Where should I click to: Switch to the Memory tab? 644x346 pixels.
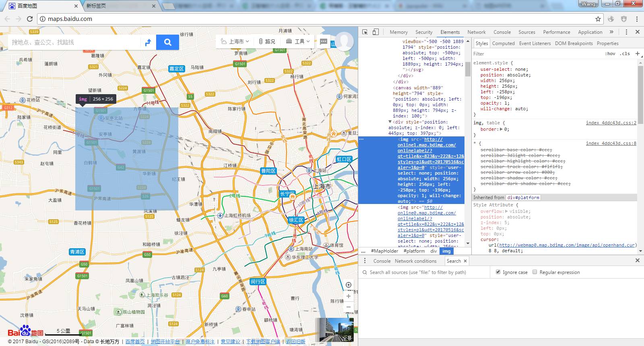398,32
